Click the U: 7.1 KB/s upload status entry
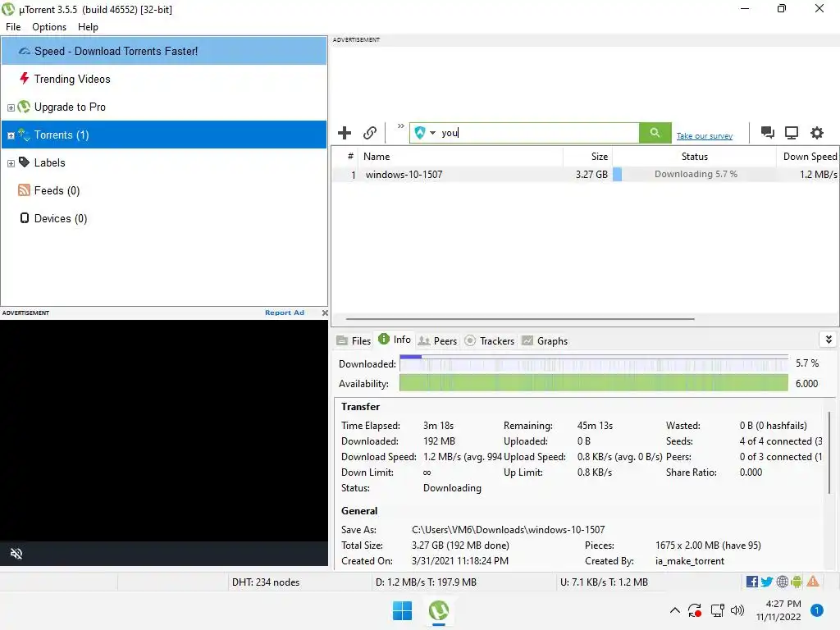The image size is (840, 630). (x=604, y=582)
